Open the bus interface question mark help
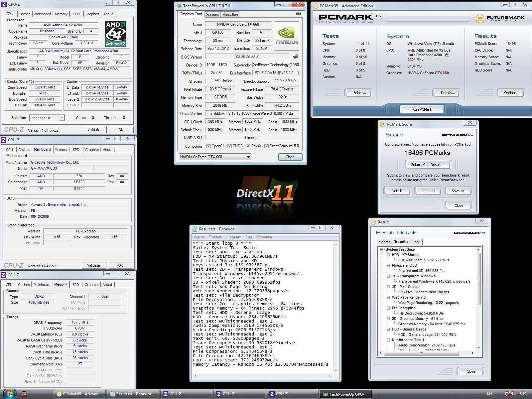 [x=298, y=73]
